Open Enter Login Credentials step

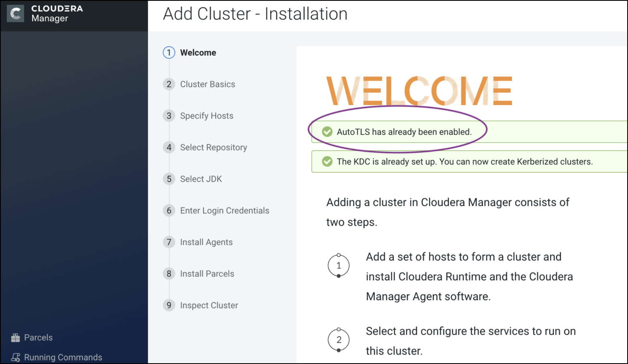[x=225, y=211]
